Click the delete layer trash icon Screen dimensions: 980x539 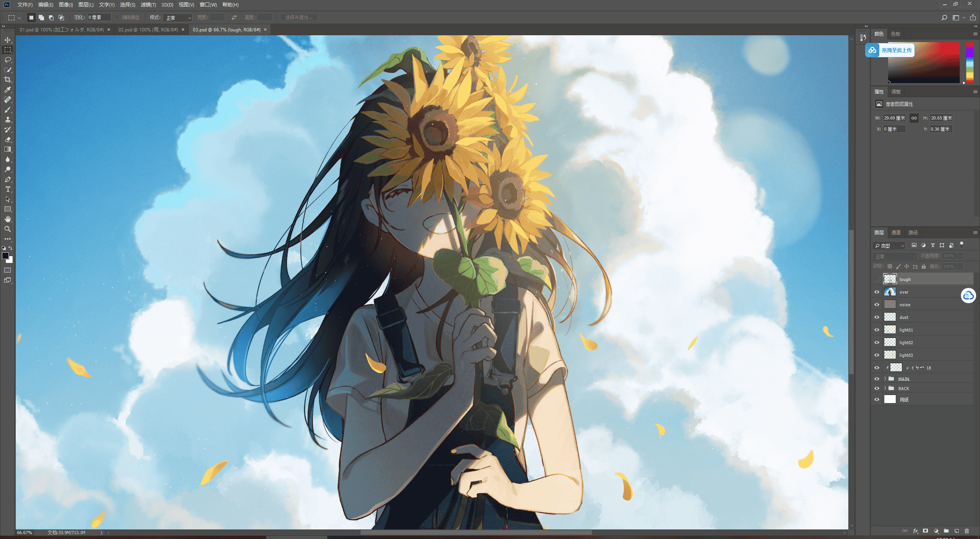(x=967, y=531)
